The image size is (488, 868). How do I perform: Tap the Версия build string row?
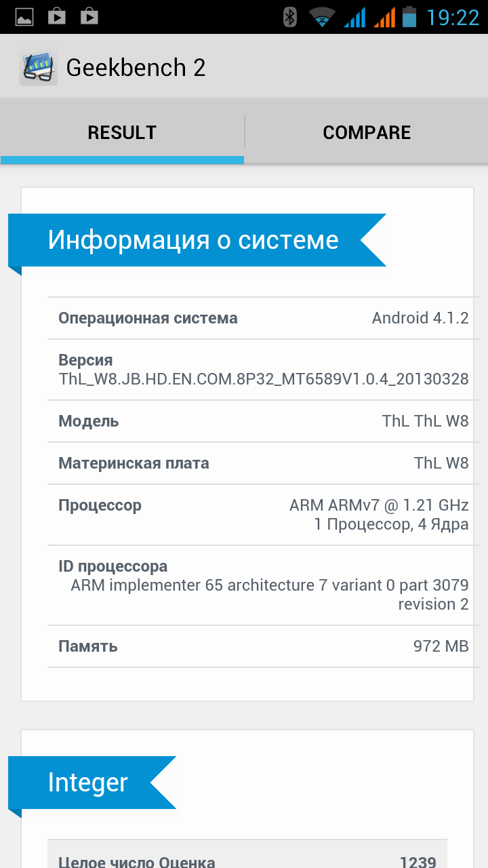tap(263, 370)
